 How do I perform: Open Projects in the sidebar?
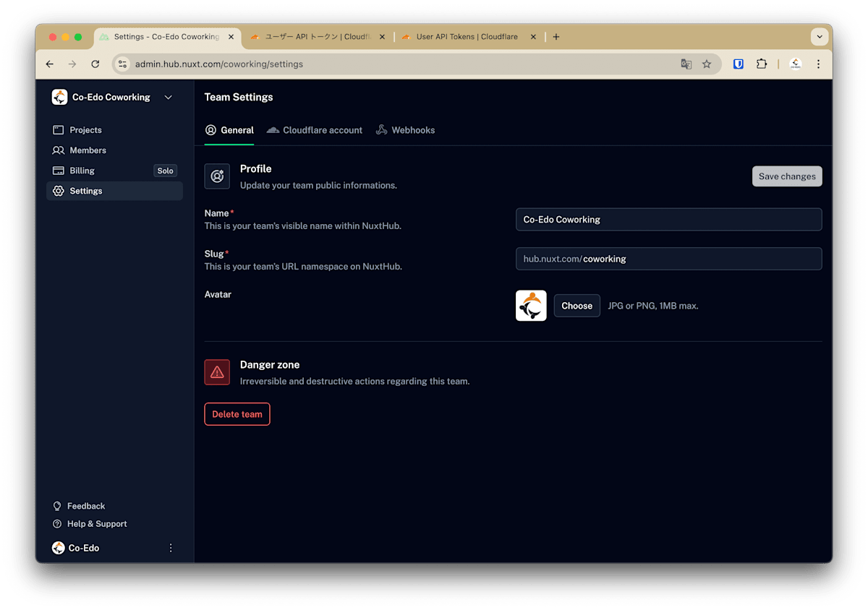coord(114,130)
